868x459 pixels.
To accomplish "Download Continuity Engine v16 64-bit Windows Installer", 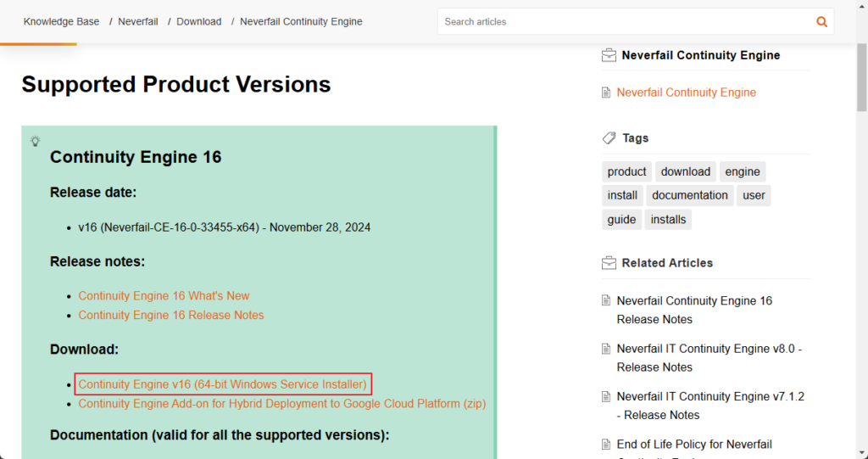I will [x=223, y=384].
